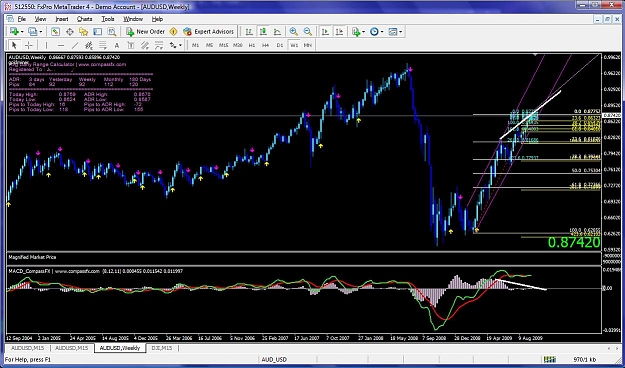Open the Tools menu
Viewport: 625px width, 368px height.
pos(108,19)
